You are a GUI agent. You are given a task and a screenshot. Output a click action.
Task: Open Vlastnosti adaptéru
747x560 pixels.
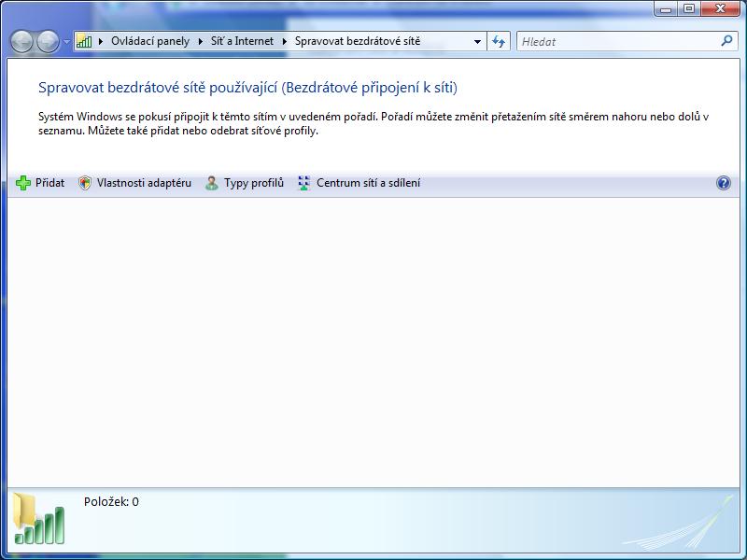134,183
